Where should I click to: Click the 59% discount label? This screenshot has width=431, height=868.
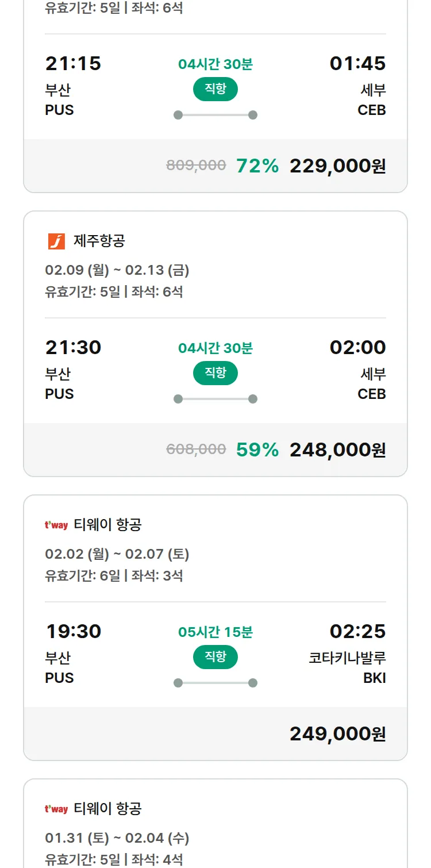point(257,450)
